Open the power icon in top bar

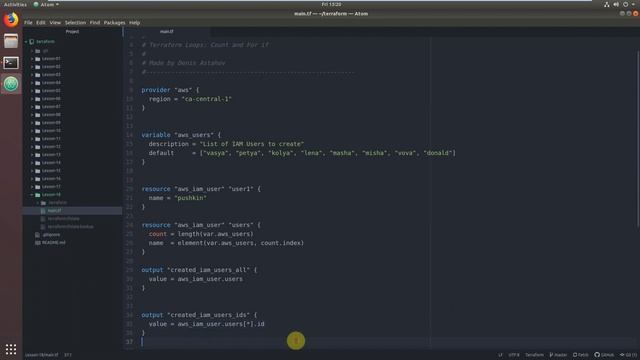[625, 4]
